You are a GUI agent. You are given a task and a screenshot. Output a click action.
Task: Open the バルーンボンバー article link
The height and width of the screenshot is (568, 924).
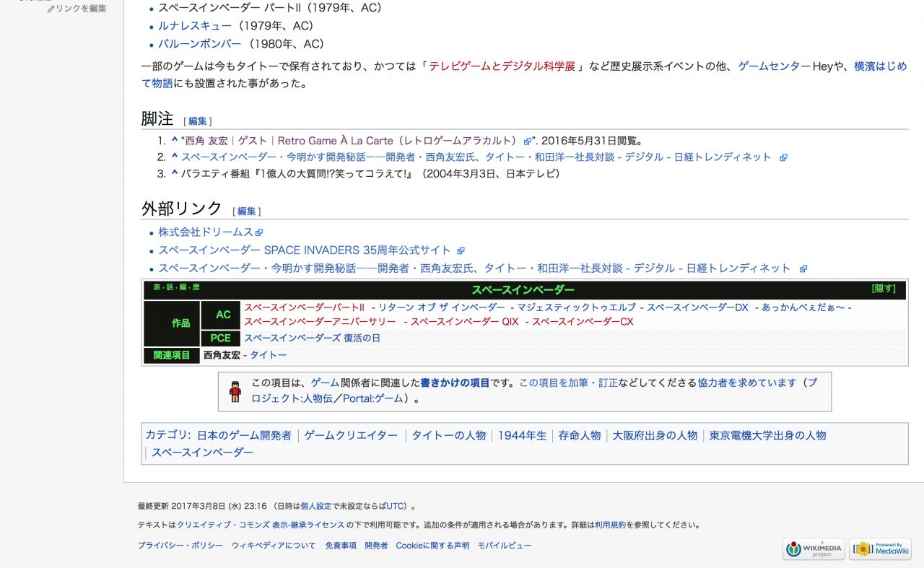pyautogui.click(x=199, y=44)
